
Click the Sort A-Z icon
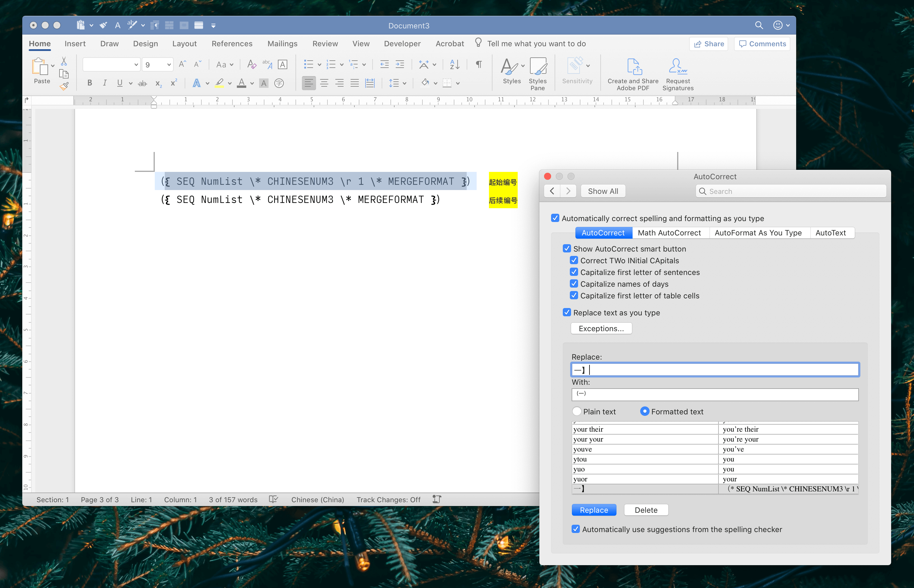click(x=454, y=64)
